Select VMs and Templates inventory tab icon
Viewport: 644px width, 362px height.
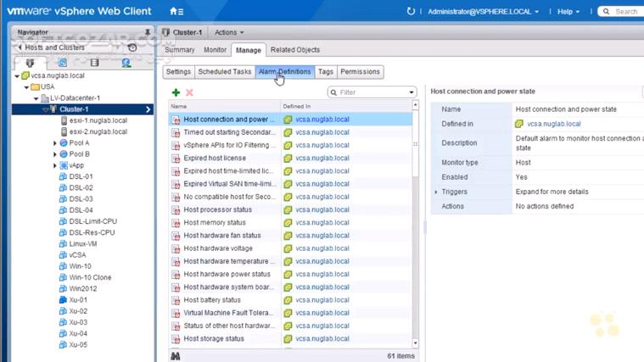coord(63,63)
